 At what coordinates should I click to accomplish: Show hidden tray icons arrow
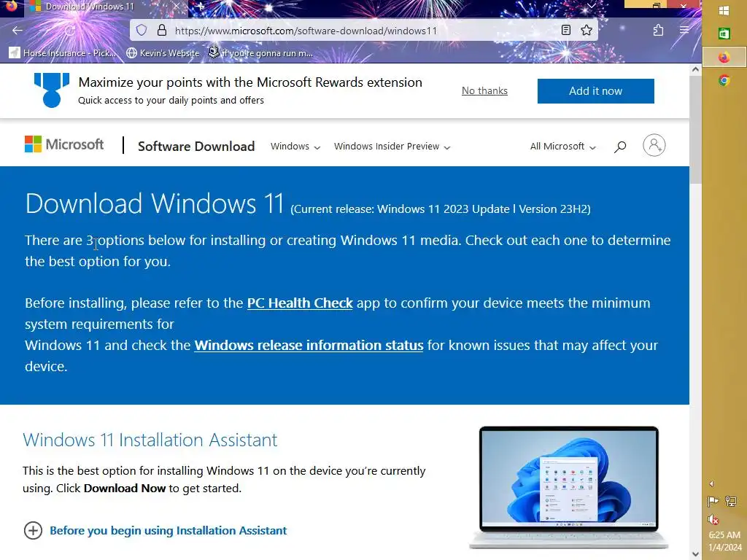(x=711, y=484)
